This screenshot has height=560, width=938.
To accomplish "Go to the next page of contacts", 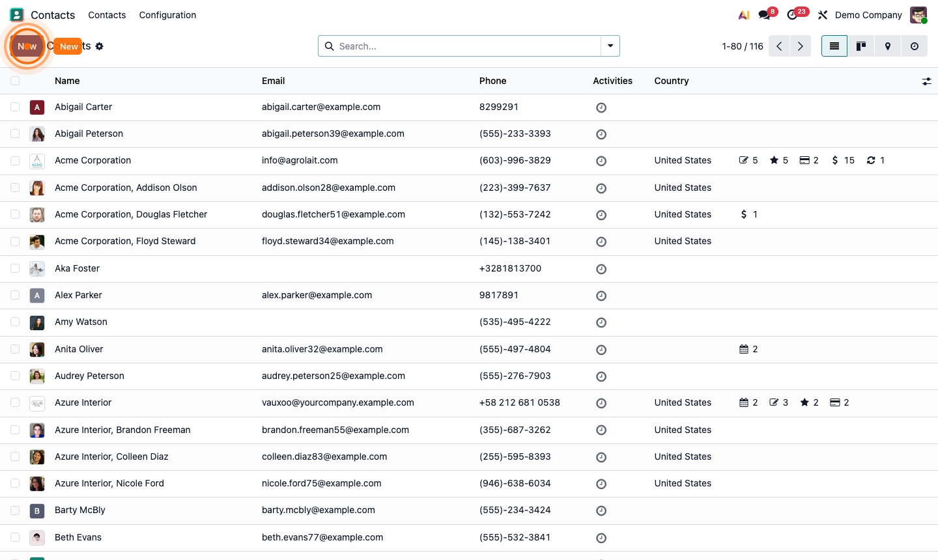I will [x=800, y=46].
